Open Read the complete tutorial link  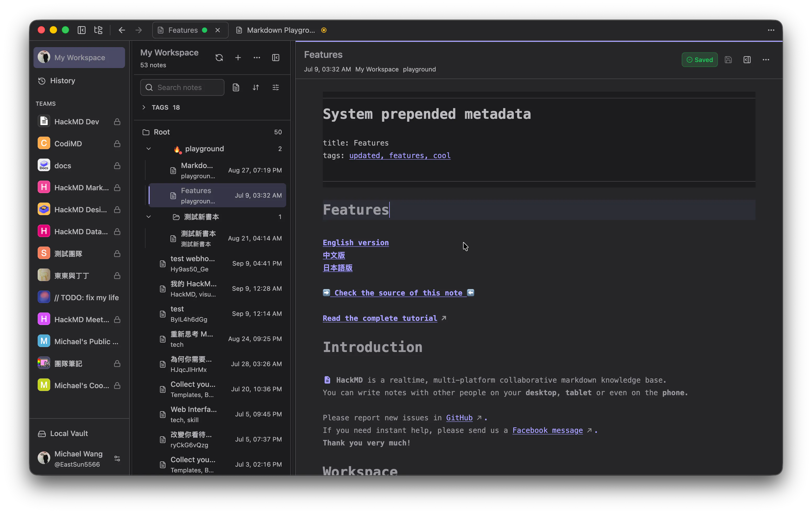point(380,318)
